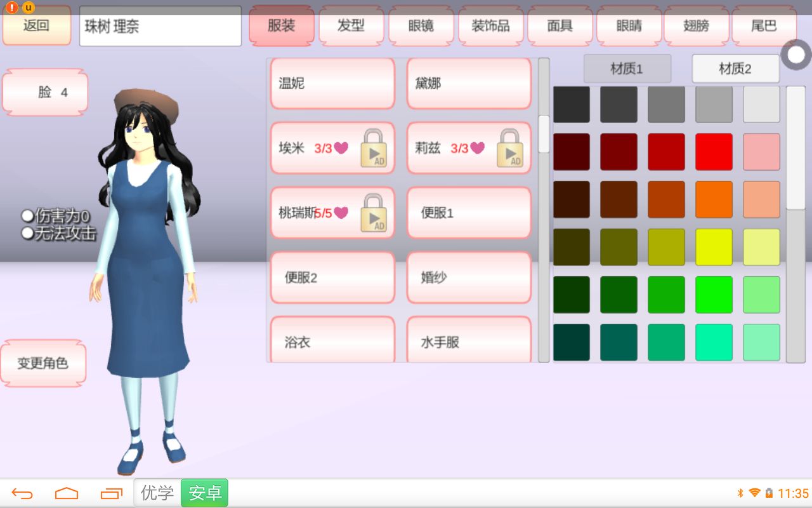Tap the gray circle ring icon
Screen dimensions: 812x508
click(796, 55)
